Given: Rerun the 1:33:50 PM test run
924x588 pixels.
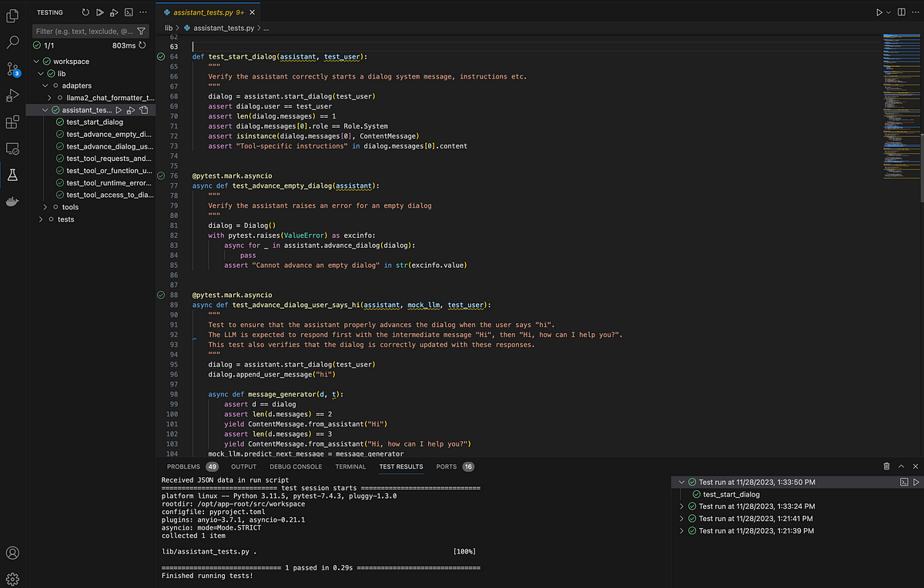Looking at the screenshot, I should [x=916, y=482].
